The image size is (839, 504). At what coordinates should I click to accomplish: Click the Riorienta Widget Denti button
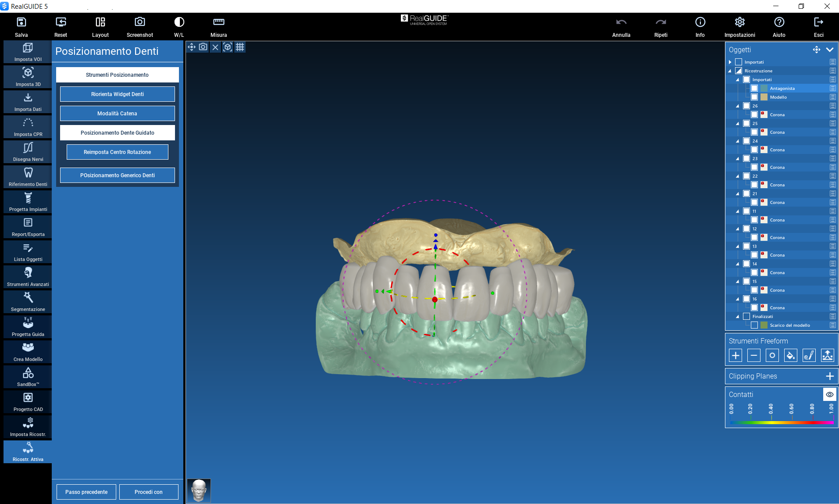[x=117, y=94]
